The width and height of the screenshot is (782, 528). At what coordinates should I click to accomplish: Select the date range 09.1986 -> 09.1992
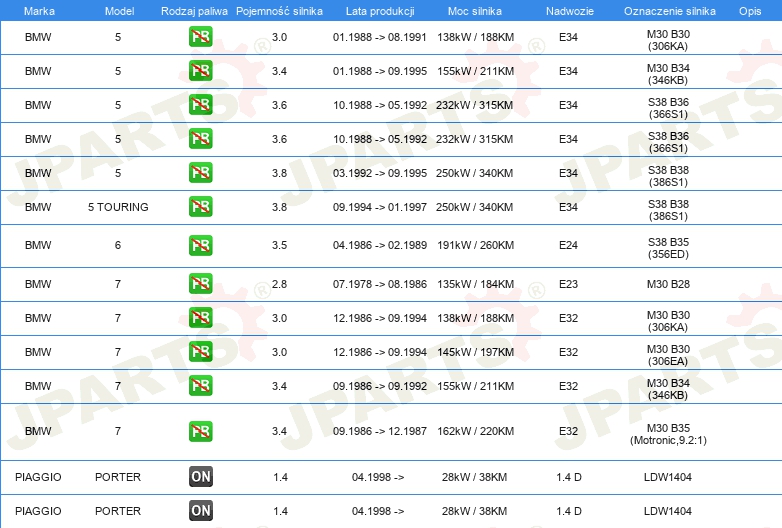(x=380, y=386)
